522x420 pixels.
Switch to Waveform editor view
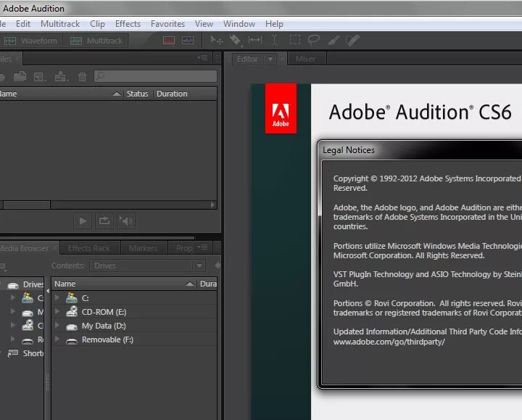[30, 41]
